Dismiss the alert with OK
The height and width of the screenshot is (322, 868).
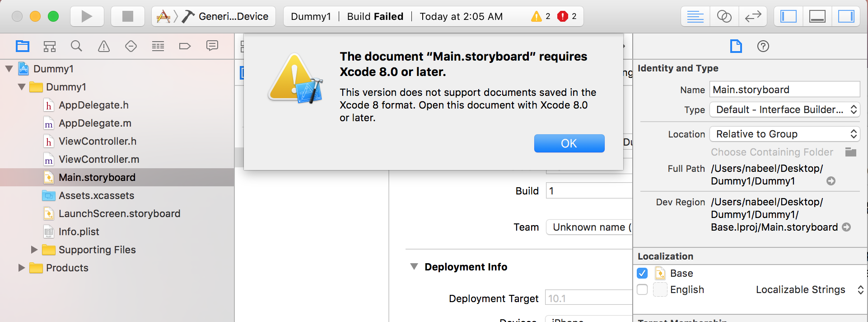point(569,143)
